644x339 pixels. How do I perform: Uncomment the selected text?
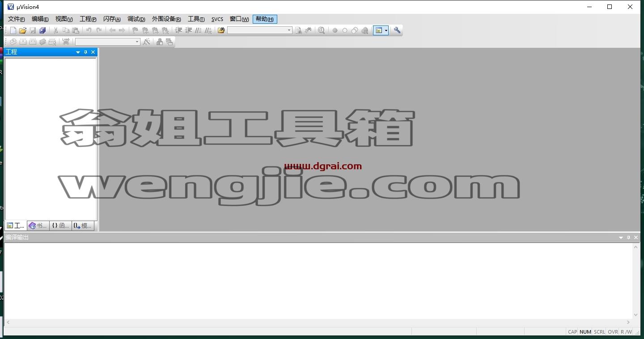coord(208,30)
